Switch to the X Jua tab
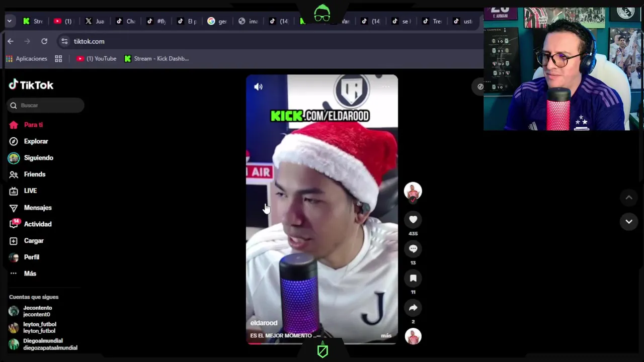The image size is (644, 362). [x=95, y=21]
